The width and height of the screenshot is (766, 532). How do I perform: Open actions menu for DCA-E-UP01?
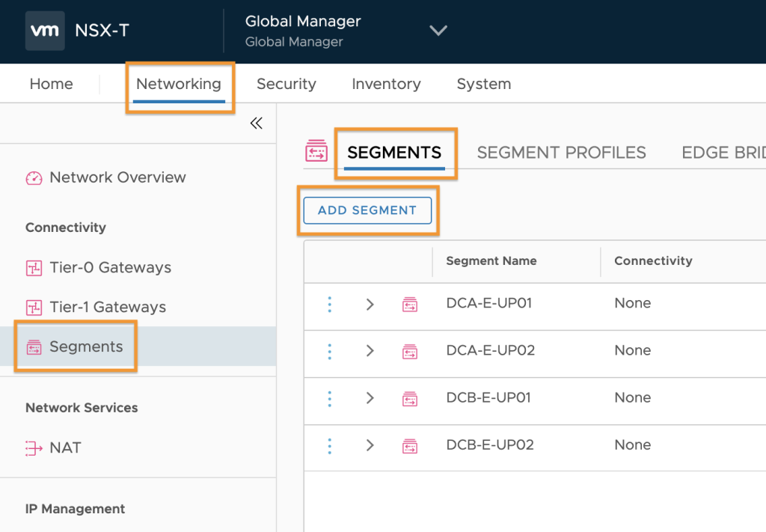coord(330,305)
